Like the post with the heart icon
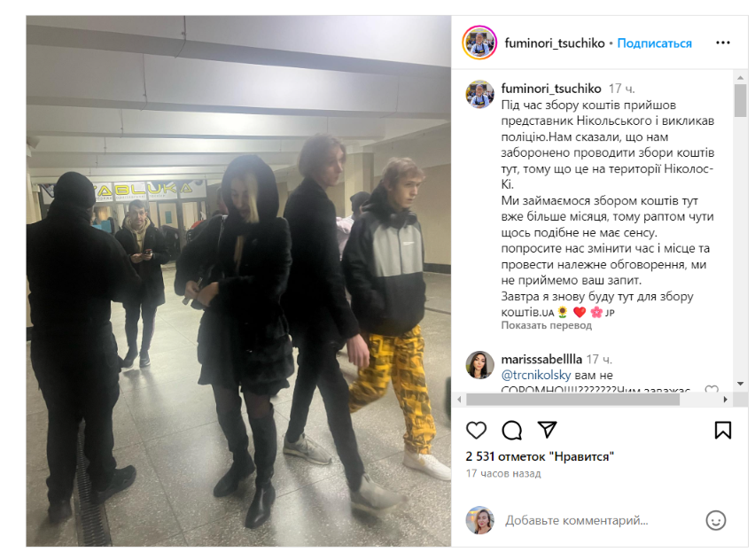This screenshot has width=755, height=560. point(476,430)
